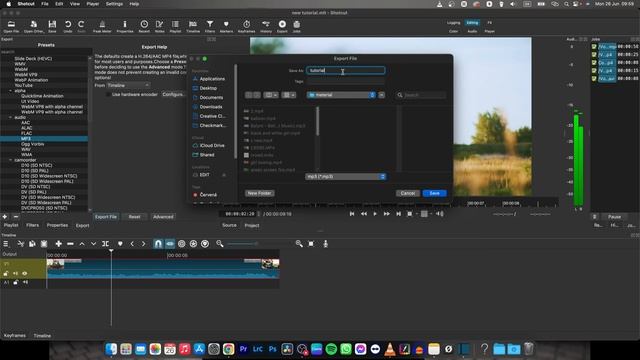Viewport: 640px width, 360px height.
Task: Toggle the Ripple button
Action: 182,244
